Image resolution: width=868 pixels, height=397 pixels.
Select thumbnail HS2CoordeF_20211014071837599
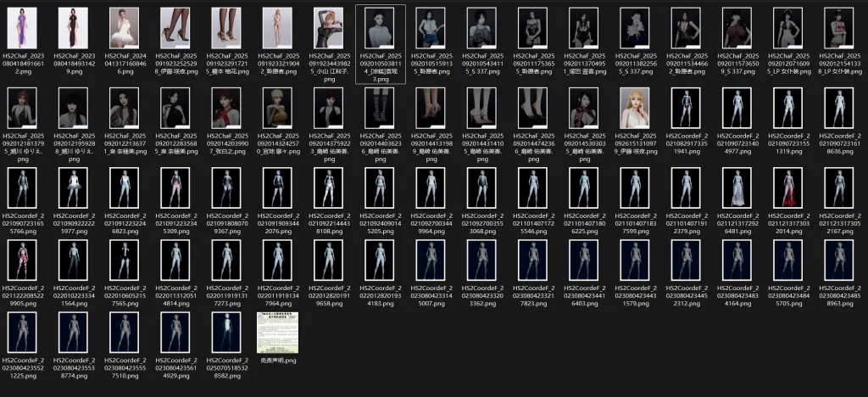635,187
